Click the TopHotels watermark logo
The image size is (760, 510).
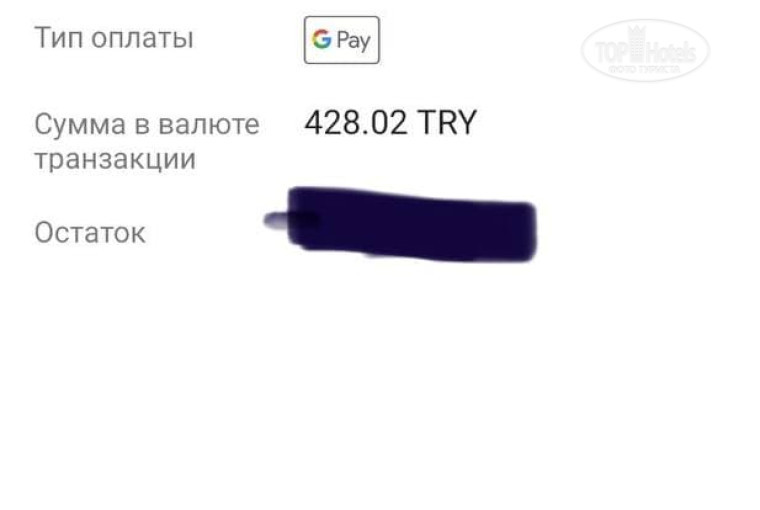click(645, 50)
